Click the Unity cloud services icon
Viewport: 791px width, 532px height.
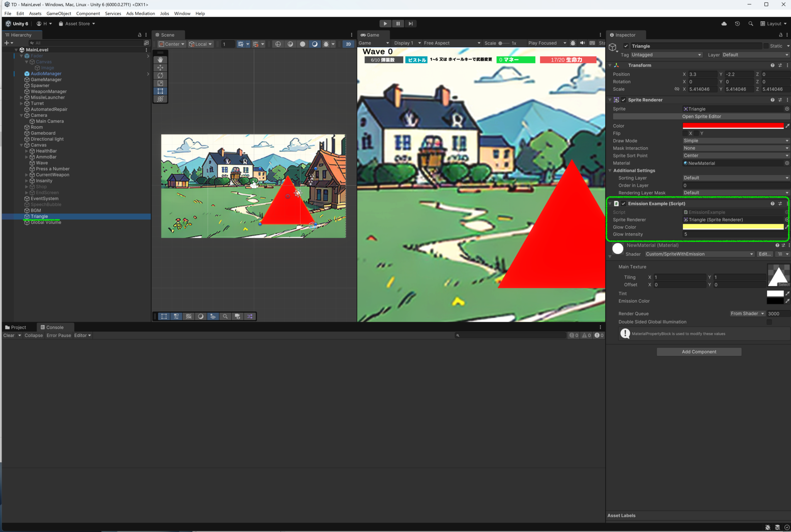[x=723, y=24]
